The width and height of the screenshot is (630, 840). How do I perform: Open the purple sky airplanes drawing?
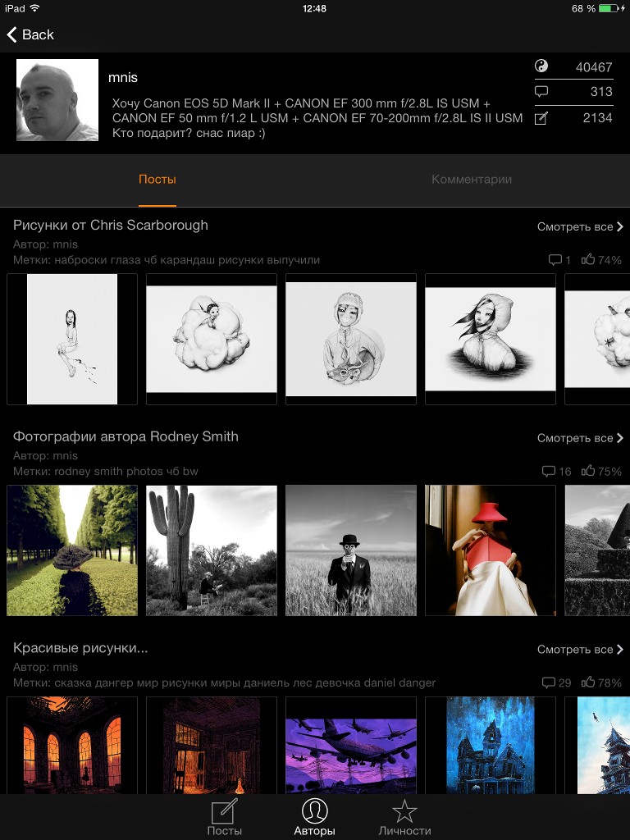tap(351, 745)
